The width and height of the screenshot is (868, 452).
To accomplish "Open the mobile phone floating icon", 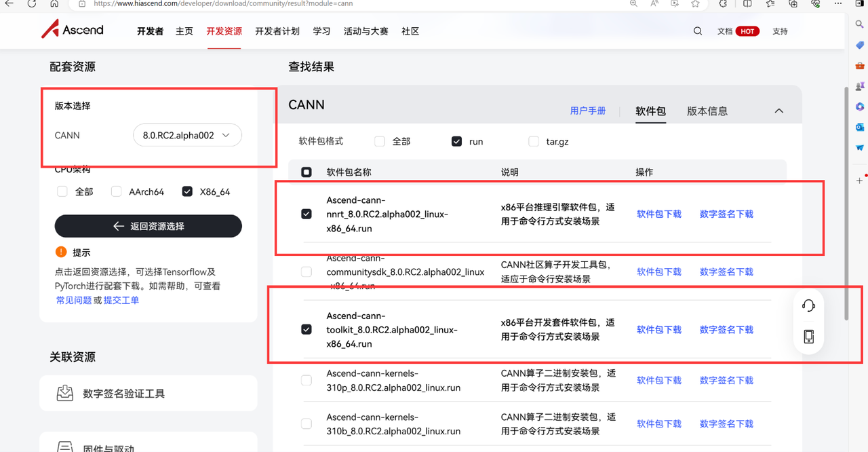I will (808, 337).
